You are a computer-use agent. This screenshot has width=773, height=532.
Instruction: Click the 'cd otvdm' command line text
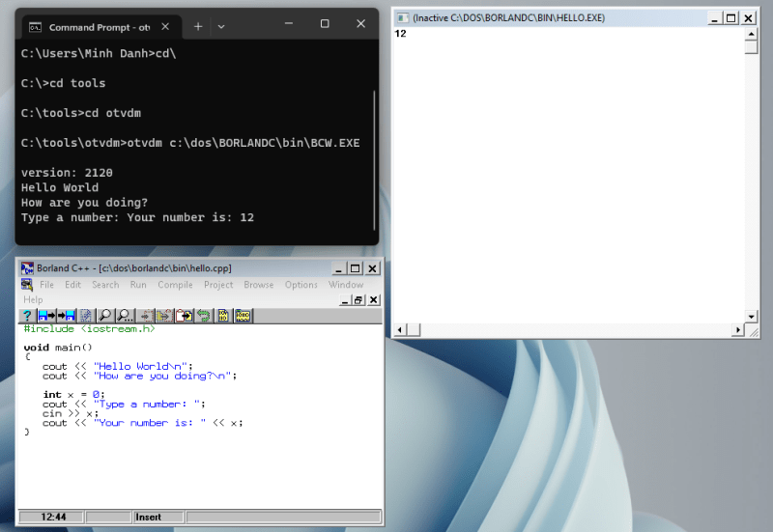(x=113, y=113)
